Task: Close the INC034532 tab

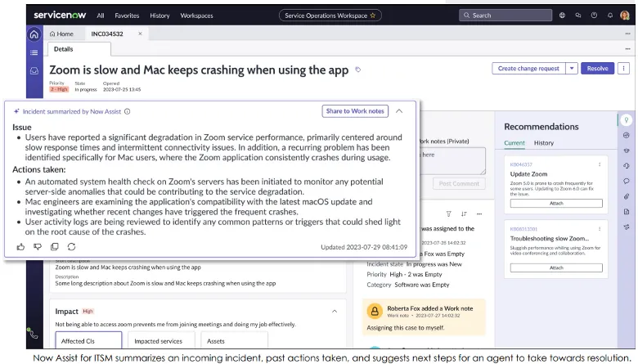Action: tap(141, 34)
